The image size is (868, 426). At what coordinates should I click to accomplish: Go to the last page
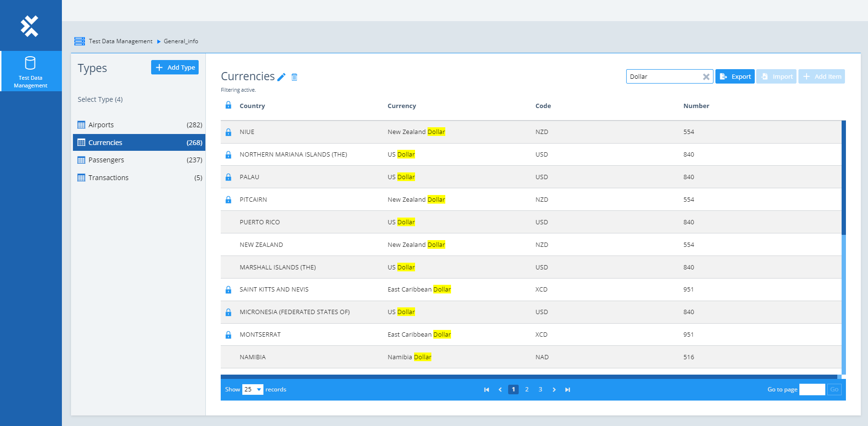568,389
